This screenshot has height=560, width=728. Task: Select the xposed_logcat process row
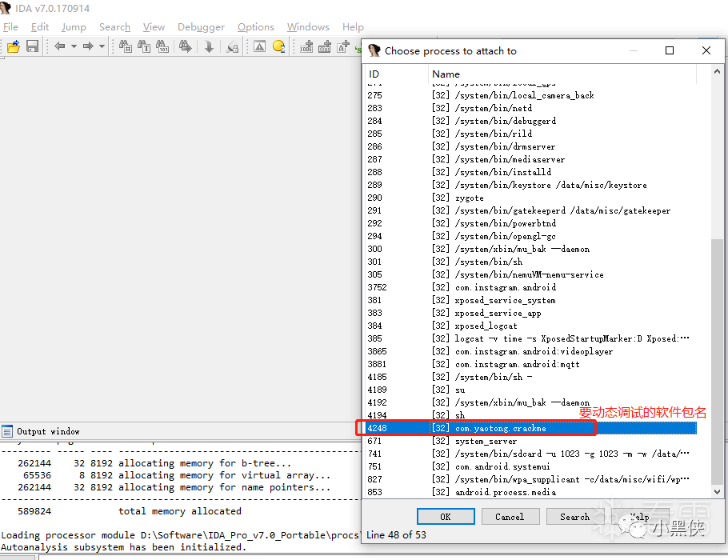point(531,326)
